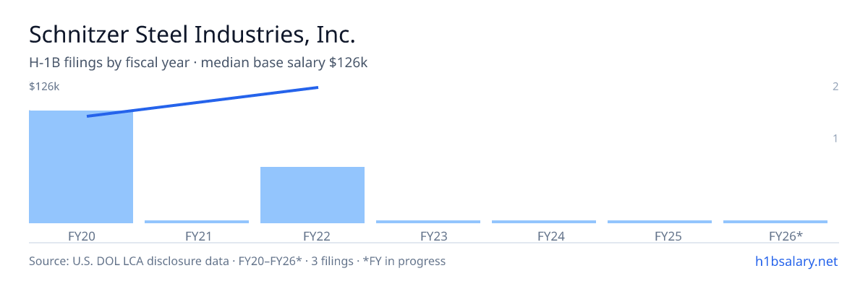This screenshot has height=289, width=868.
Task: Select the small FY21 bar
Action: 197,222
